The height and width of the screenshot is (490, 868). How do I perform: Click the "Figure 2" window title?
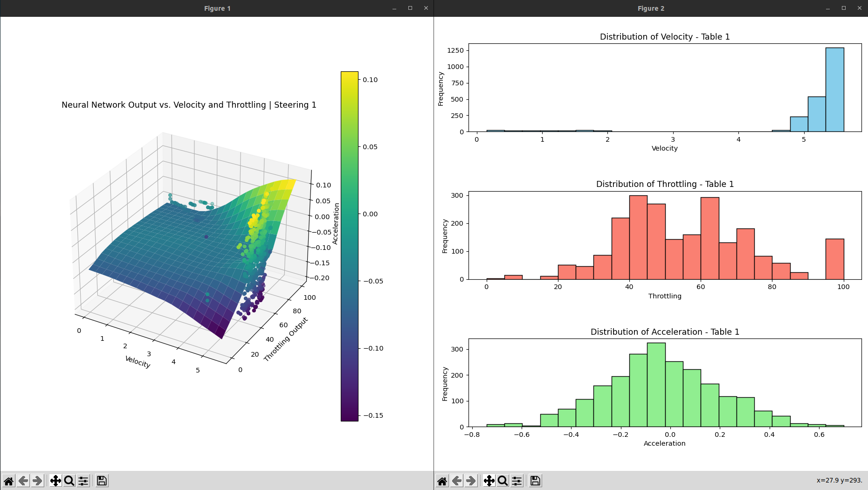point(651,8)
